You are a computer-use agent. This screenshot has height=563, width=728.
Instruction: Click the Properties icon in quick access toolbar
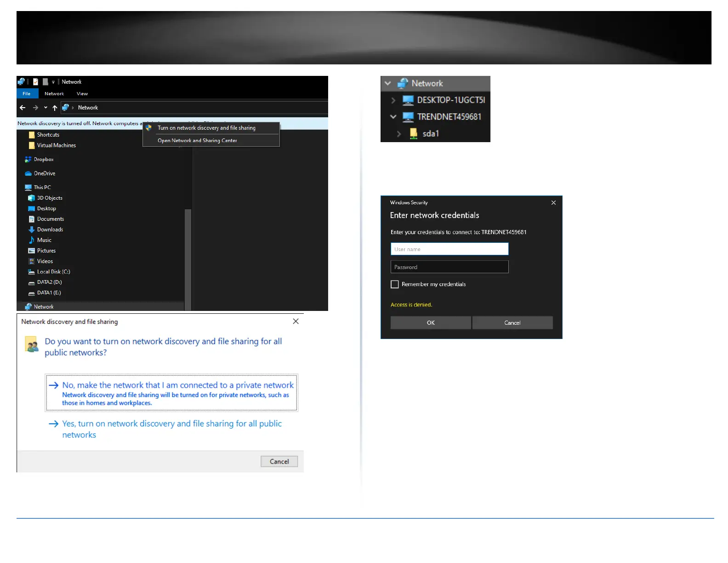click(35, 82)
